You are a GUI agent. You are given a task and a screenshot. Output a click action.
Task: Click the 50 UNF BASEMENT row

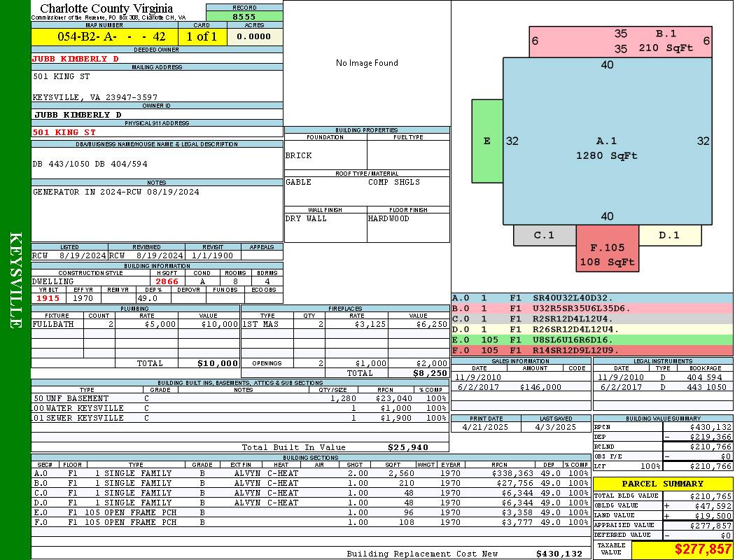click(x=240, y=398)
